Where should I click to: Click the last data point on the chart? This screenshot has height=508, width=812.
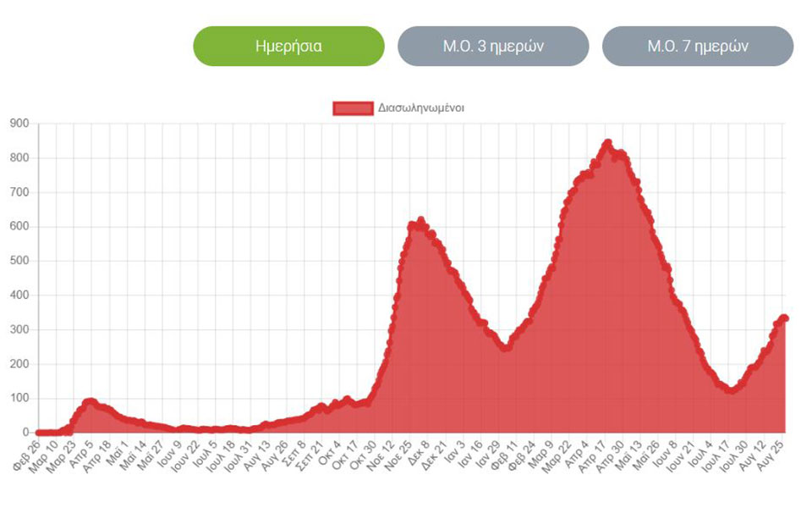[785, 318]
